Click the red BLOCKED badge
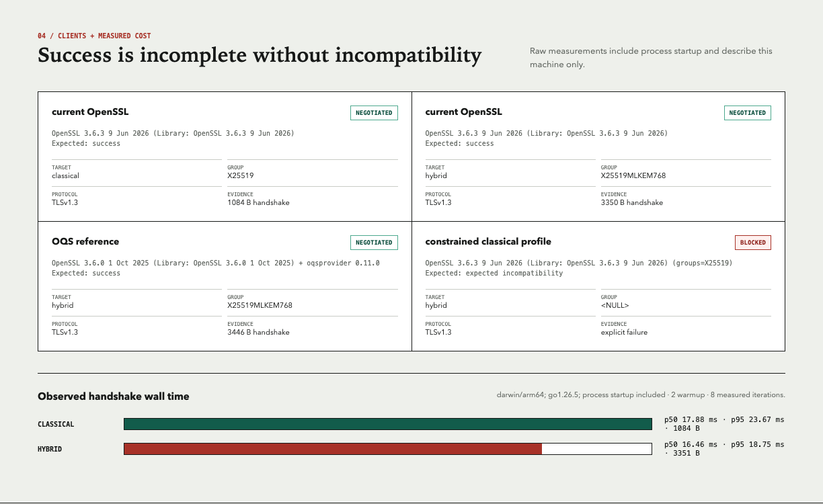Screen dimensions: 823x504 (752, 242)
